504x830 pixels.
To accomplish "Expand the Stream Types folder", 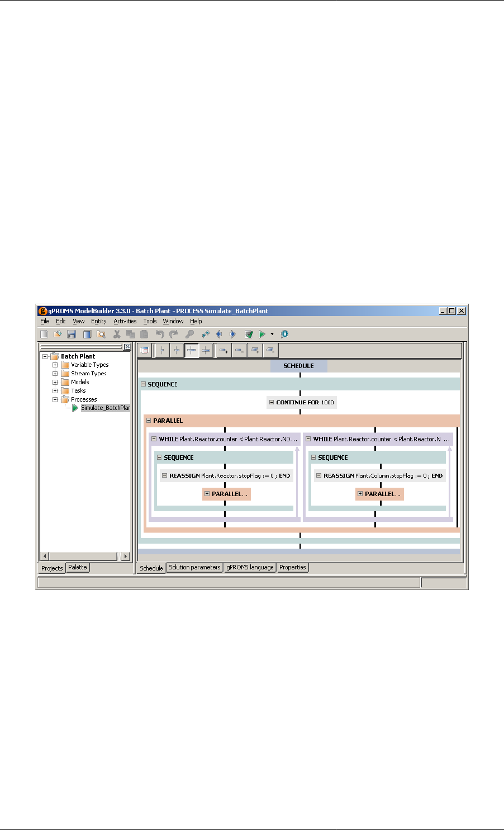I will click(x=55, y=374).
